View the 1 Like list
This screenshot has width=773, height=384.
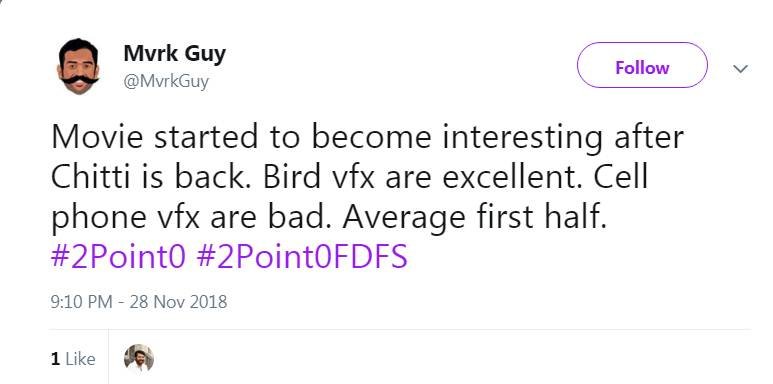pos(73,359)
